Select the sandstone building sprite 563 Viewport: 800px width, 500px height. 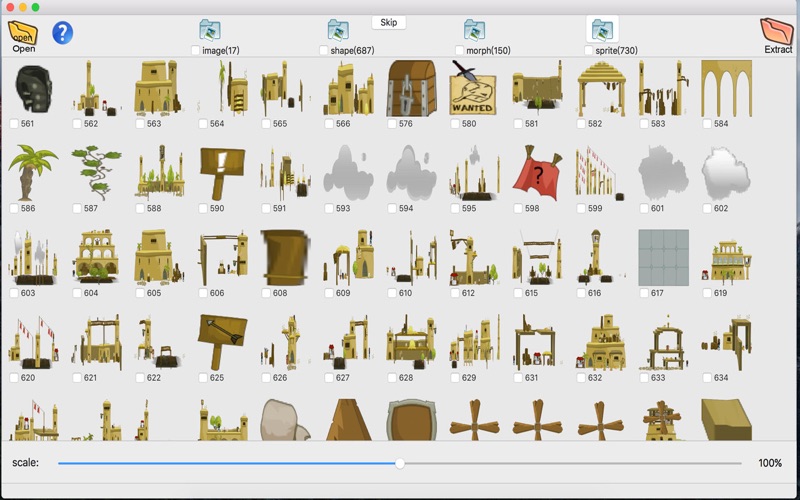click(157, 87)
